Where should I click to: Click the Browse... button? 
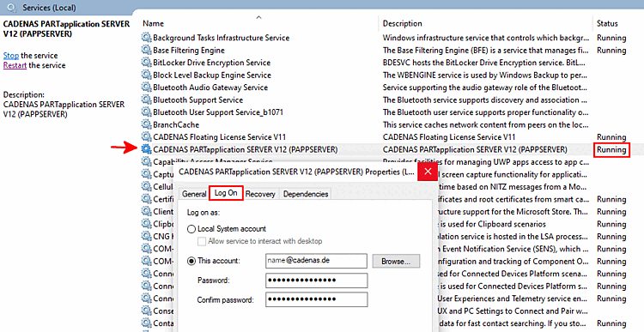coord(396,261)
